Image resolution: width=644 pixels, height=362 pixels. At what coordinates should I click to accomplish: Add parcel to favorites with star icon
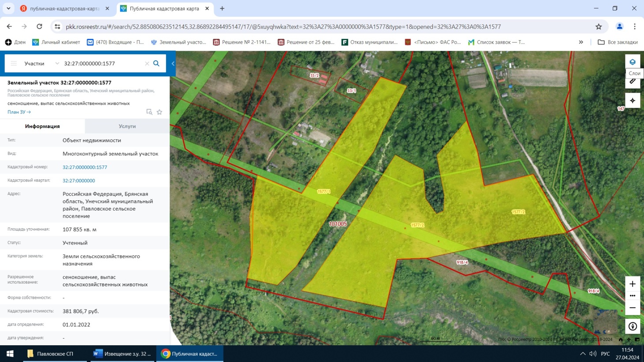click(x=159, y=112)
